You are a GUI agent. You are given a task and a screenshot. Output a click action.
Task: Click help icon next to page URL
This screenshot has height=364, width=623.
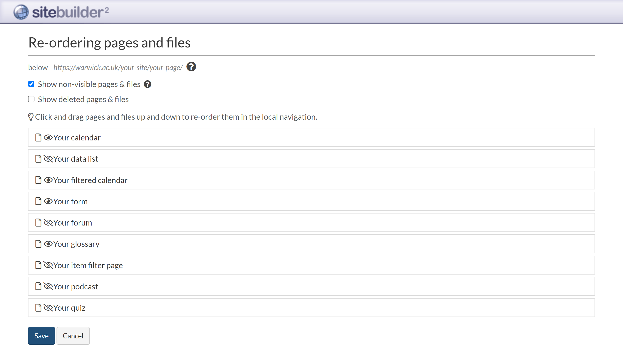pos(191,67)
